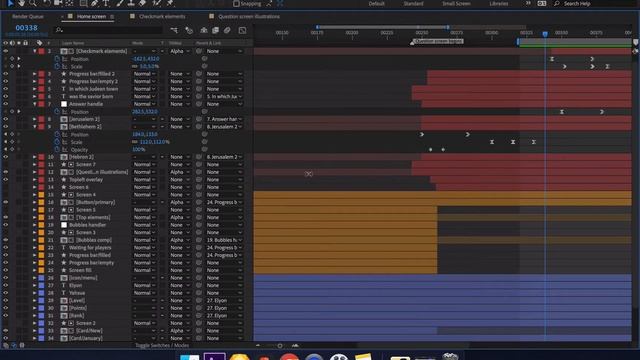This screenshot has height=360, width=640.
Task: Select the Puppet Pin tool
Action: click(170, 3)
